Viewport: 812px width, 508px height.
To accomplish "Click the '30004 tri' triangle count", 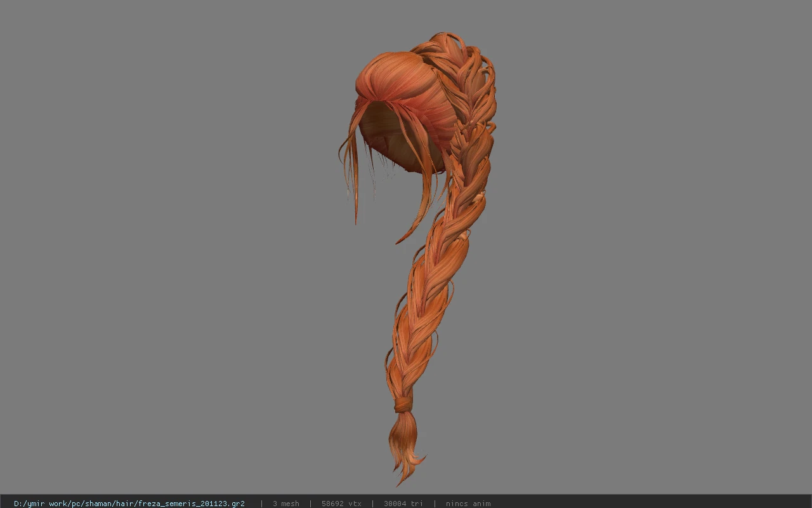I will [403, 504].
